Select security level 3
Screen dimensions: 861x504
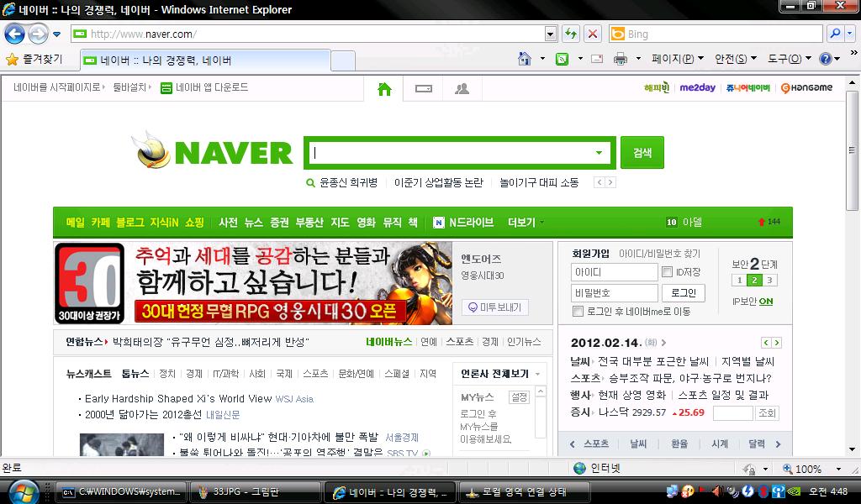(769, 281)
